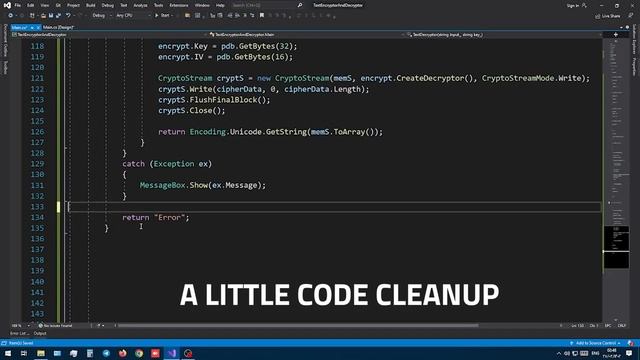Open Firefox from the taskbar
Screen dimensions: 640x360
coord(122,353)
